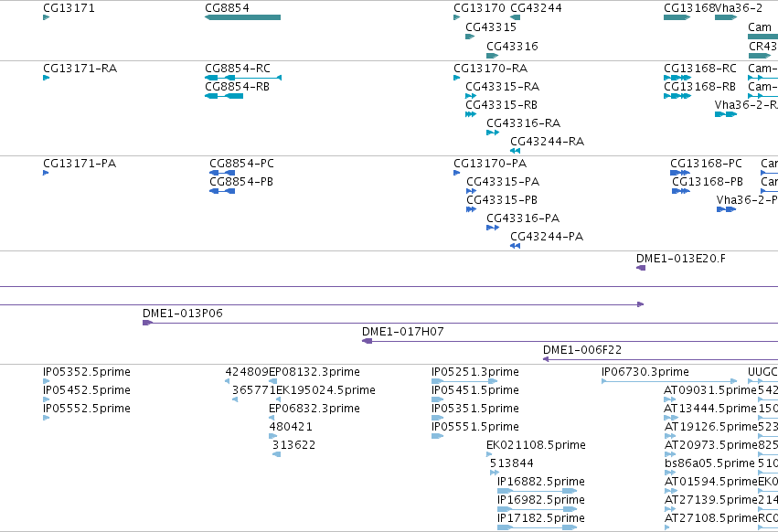Select EST IP05552.5prime
The height and width of the screenshot is (532, 778).
87,409
